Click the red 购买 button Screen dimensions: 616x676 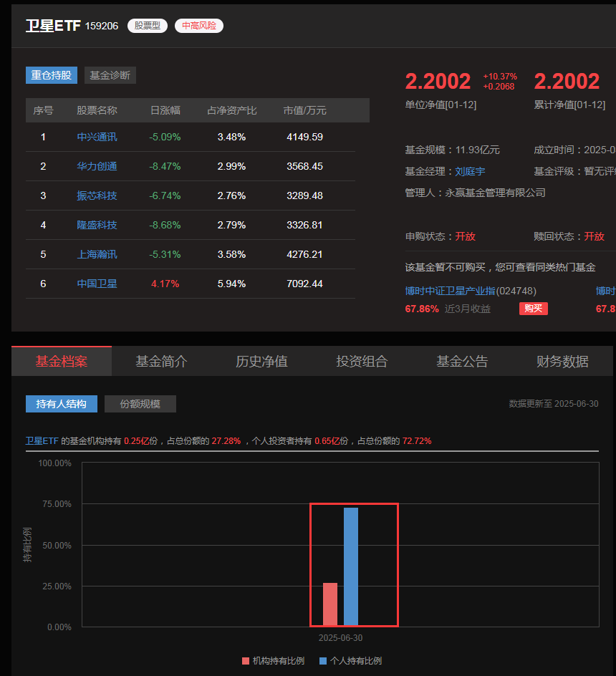534,309
